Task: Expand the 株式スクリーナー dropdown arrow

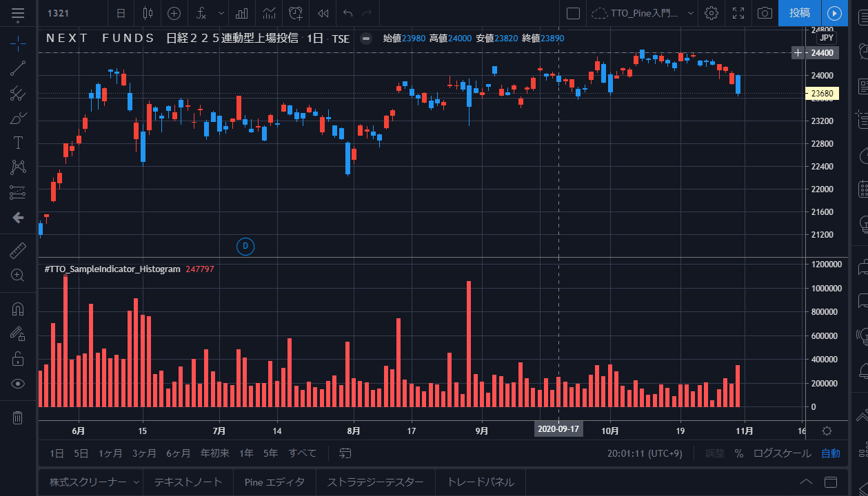Action: coord(136,482)
